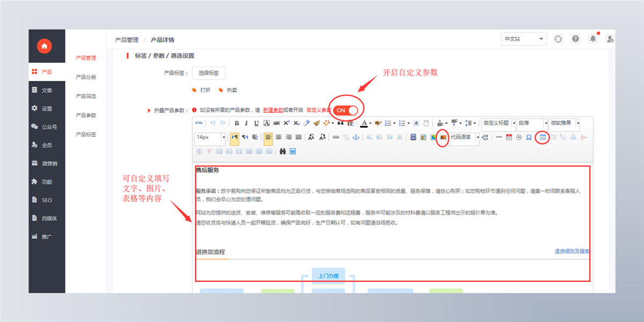This screenshot has width=644, height=322.
Task: Open 文章 in the left sidebar
Action: pyautogui.click(x=47, y=90)
